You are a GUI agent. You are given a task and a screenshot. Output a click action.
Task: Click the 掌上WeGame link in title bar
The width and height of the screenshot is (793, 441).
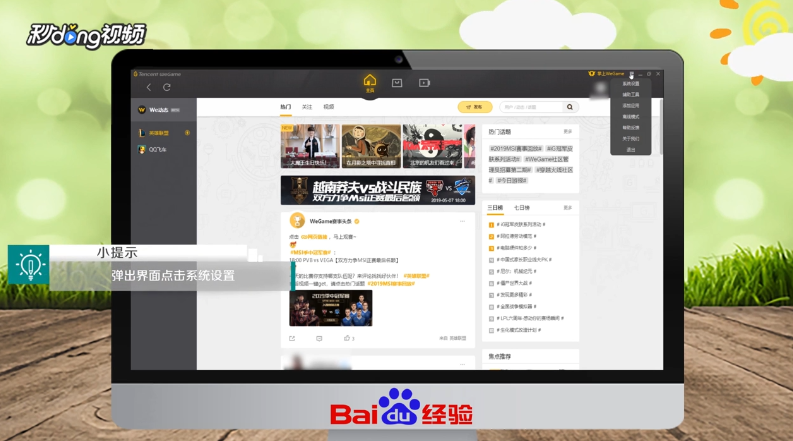[606, 74]
